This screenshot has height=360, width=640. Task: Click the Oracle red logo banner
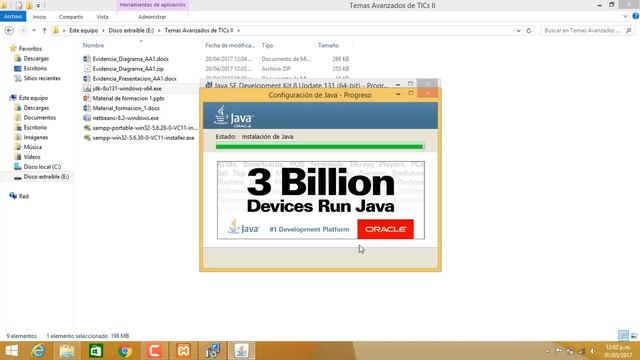coord(385,229)
